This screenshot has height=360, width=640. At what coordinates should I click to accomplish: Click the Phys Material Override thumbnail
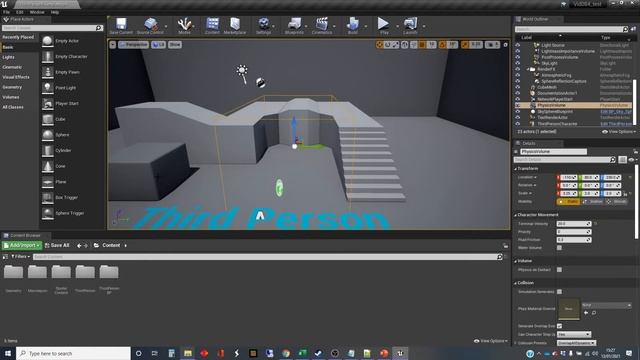(569, 309)
